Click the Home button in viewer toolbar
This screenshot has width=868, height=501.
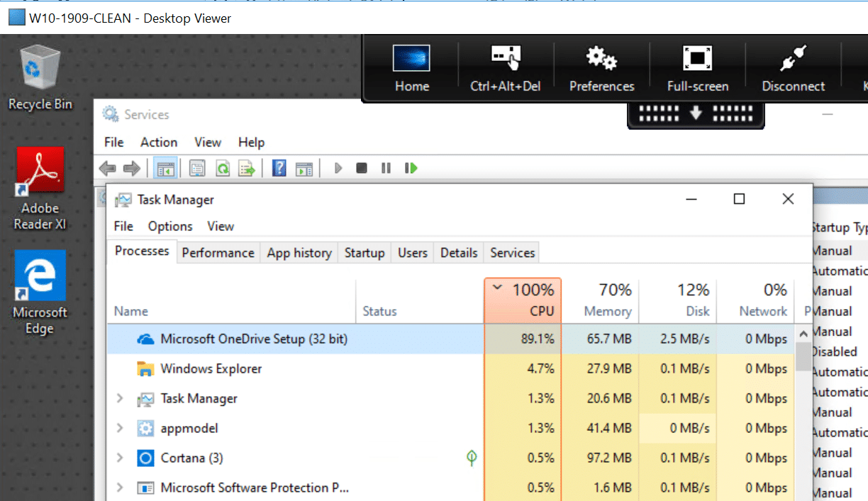point(412,69)
